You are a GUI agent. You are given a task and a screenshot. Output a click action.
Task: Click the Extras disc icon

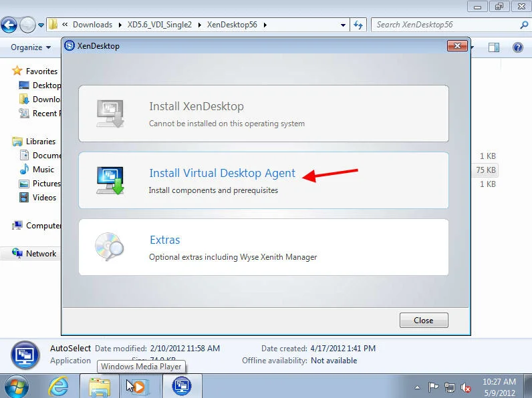click(x=109, y=246)
